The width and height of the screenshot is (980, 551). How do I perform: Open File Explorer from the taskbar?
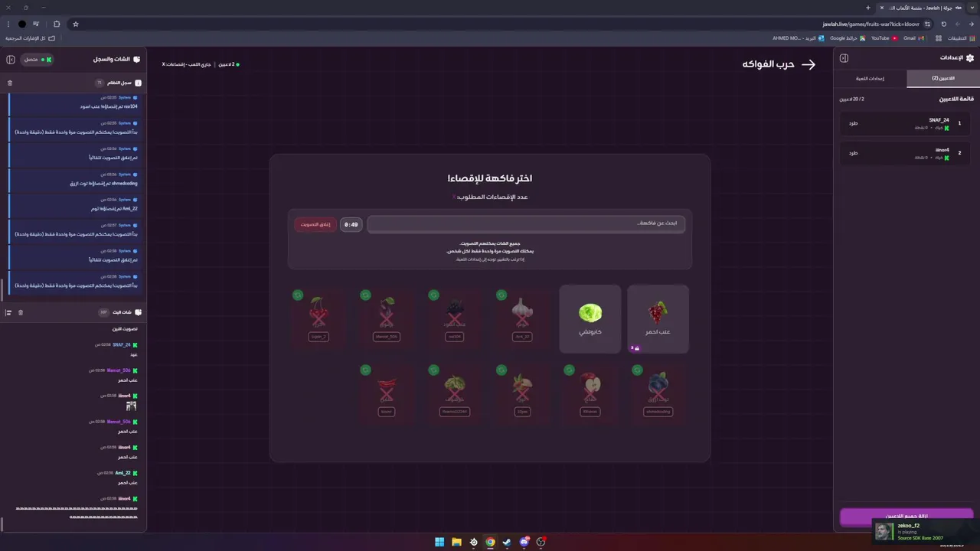tap(456, 542)
